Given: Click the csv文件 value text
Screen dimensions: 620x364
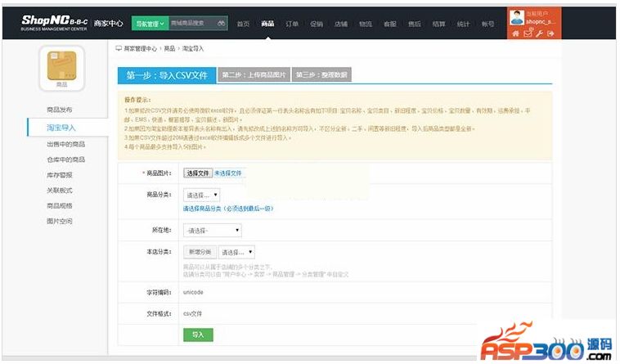Looking at the screenshot, I should 192,313.
